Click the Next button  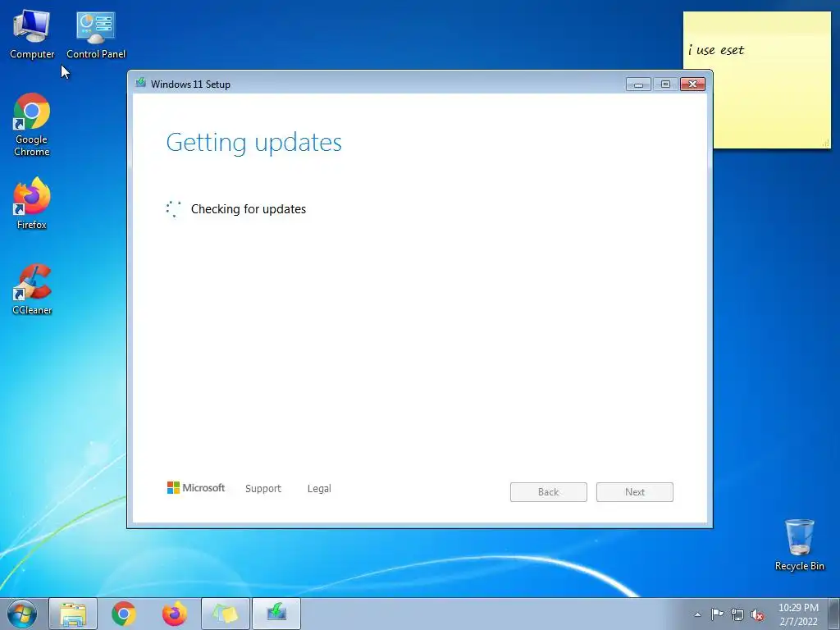tap(635, 492)
